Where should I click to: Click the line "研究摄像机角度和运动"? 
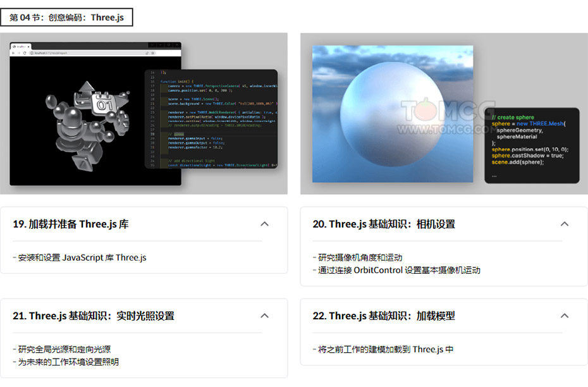pos(360,257)
